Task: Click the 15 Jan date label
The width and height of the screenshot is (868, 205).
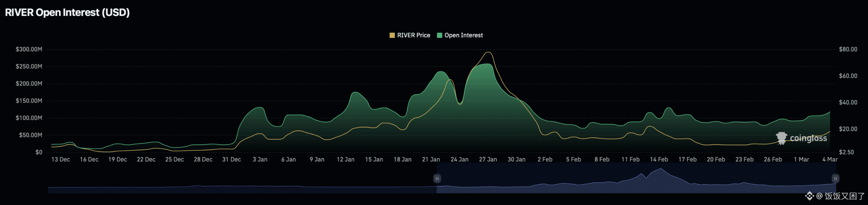Action: 374,159
